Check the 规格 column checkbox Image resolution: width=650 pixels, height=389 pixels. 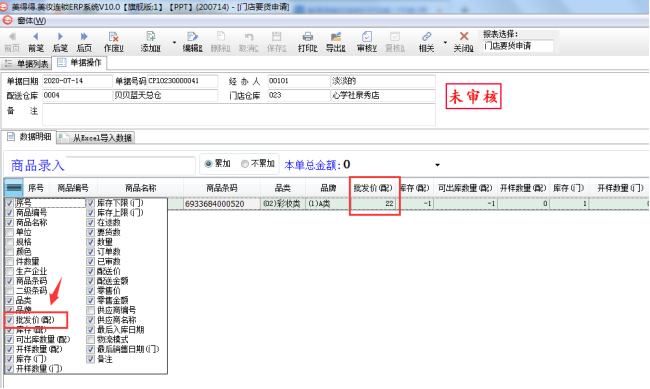(10, 242)
